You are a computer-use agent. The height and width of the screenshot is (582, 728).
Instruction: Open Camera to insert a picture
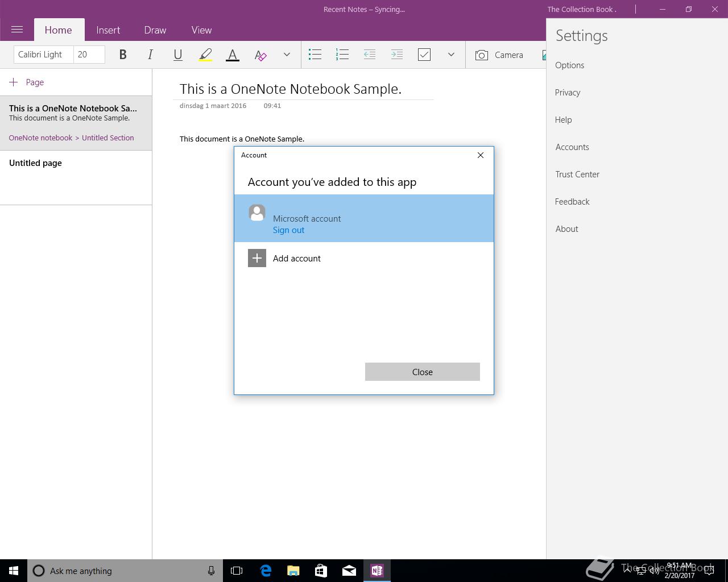[x=499, y=55]
